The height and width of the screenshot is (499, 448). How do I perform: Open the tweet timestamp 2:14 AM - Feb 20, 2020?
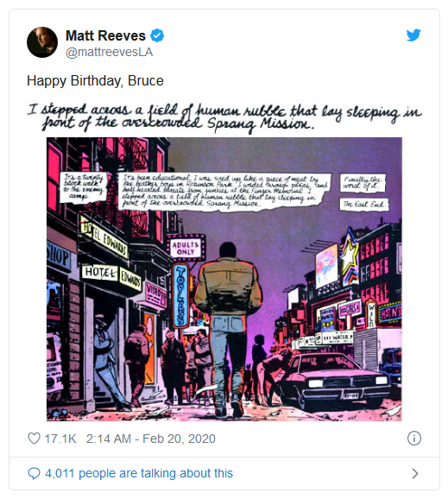click(x=151, y=439)
